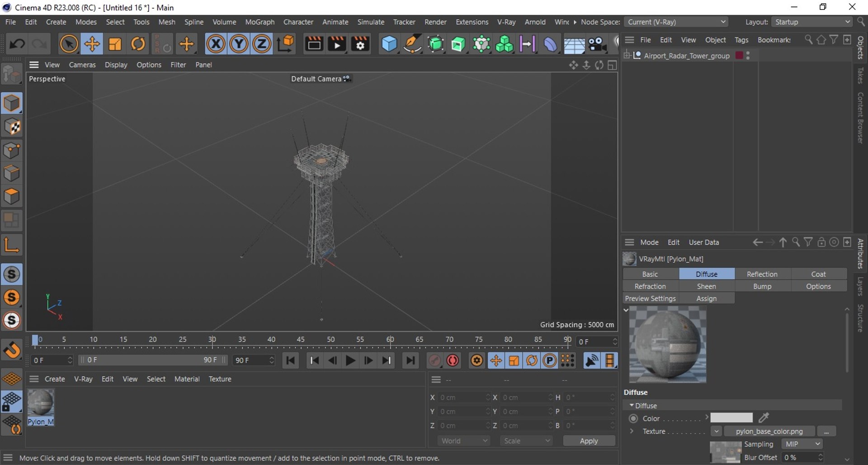
Task: Select the Color radio button
Action: [633, 418]
